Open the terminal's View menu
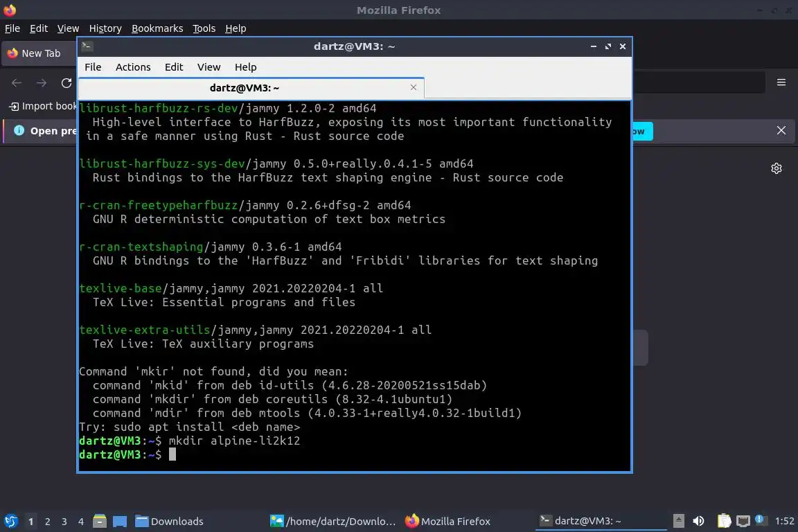The height and width of the screenshot is (532, 798). pyautogui.click(x=209, y=67)
